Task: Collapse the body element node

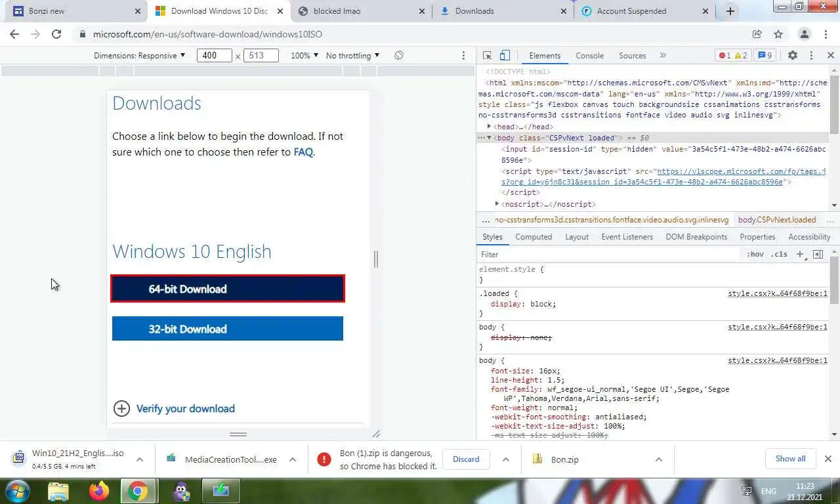Action: point(490,138)
